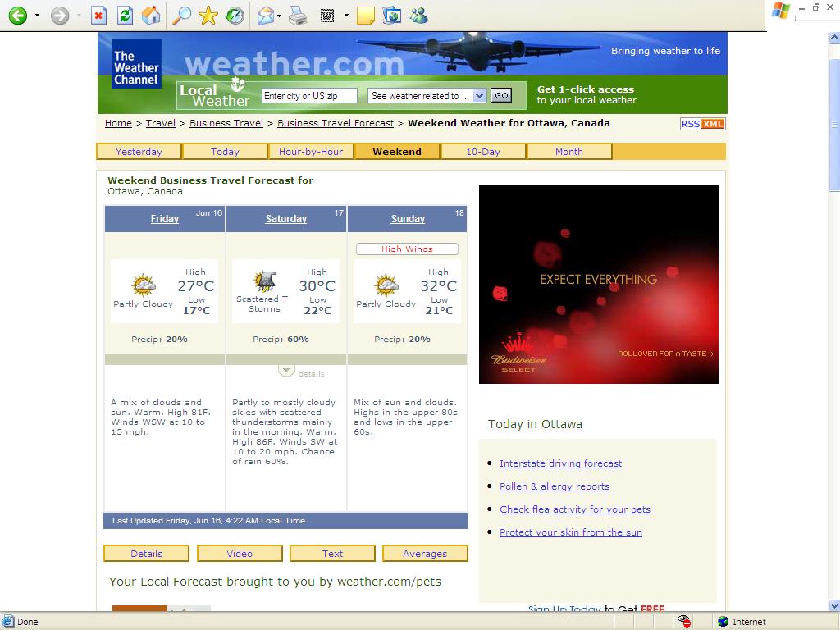Viewport: 840px width, 630px height.
Task: Click the Windows flag logo
Action: coord(781,11)
